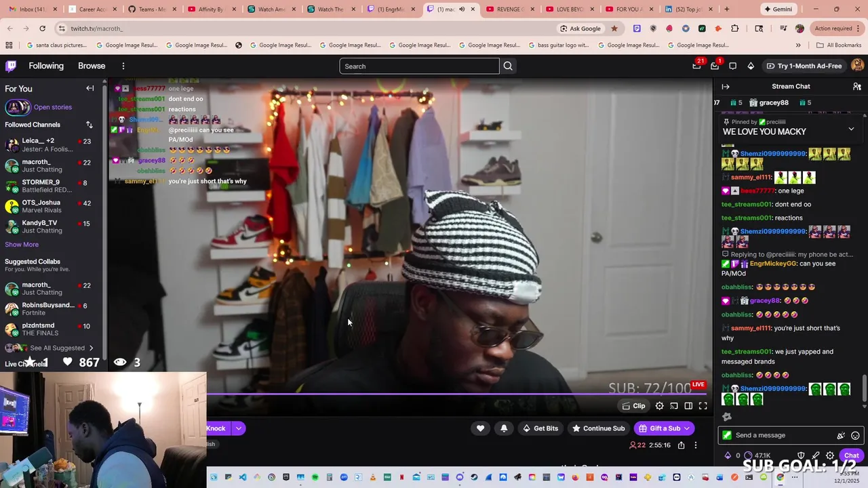Image resolution: width=868 pixels, height=488 pixels.
Task: Open the Whispers speech bubble icon
Action: pyautogui.click(x=732, y=66)
